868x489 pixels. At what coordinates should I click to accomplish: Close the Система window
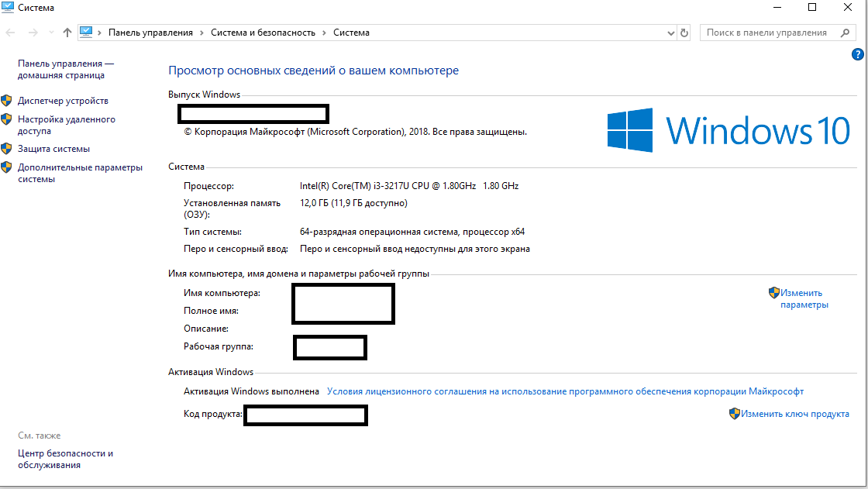848,7
